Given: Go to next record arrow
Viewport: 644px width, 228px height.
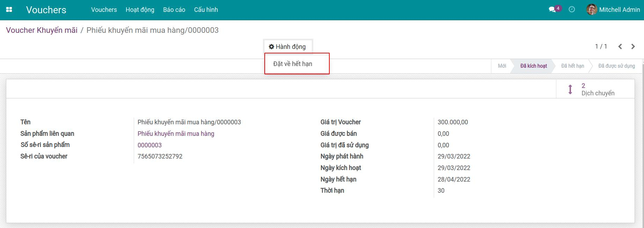Looking at the screenshot, I should click(x=633, y=46).
